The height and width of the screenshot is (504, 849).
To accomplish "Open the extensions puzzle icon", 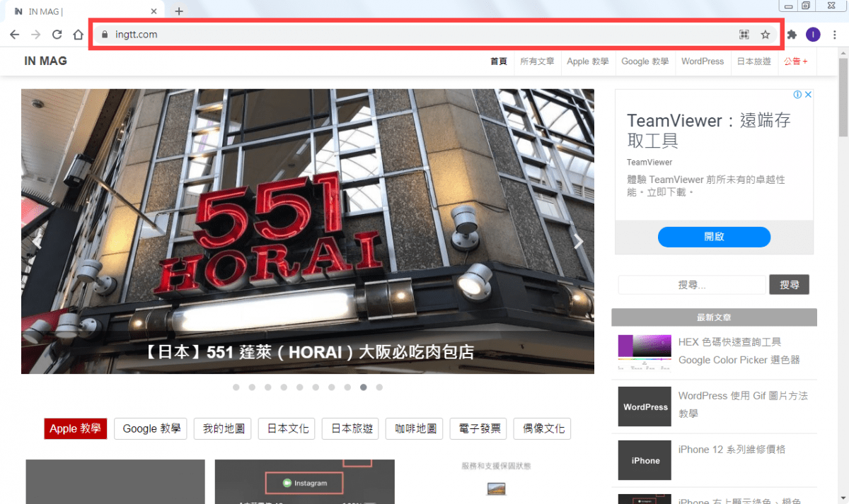I will tap(792, 35).
